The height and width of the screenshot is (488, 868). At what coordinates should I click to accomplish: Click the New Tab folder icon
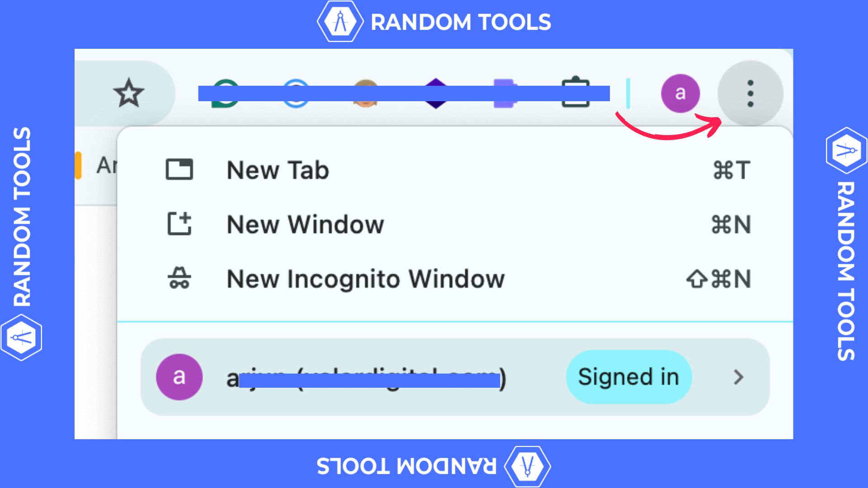tap(179, 169)
